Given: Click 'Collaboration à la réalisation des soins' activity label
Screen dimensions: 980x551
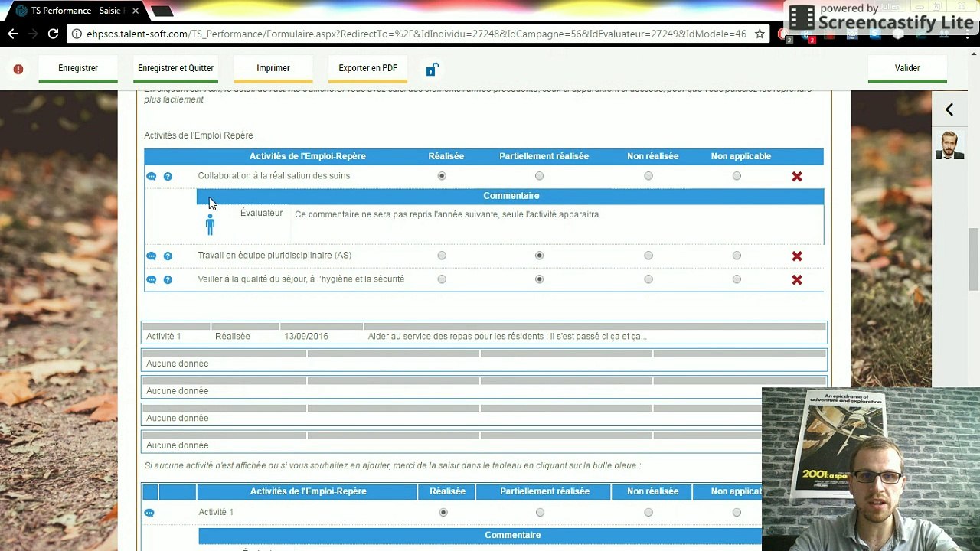Looking at the screenshot, I should tap(273, 176).
